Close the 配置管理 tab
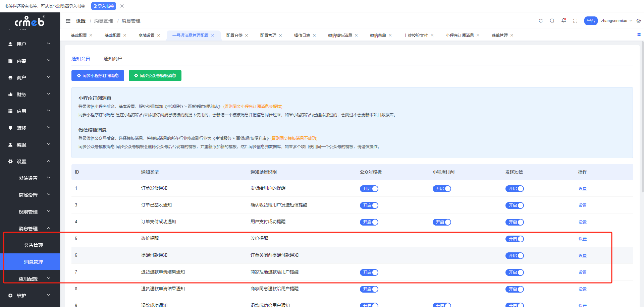The height and width of the screenshot is (307, 644). pos(280,36)
